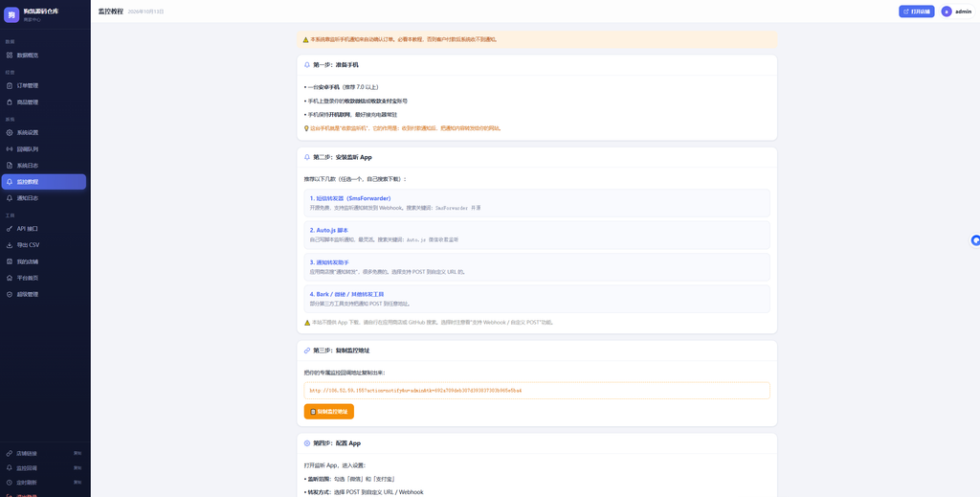This screenshot has height=497, width=980.
Task: Select the 回调队列 broadcast icon
Action: point(10,148)
